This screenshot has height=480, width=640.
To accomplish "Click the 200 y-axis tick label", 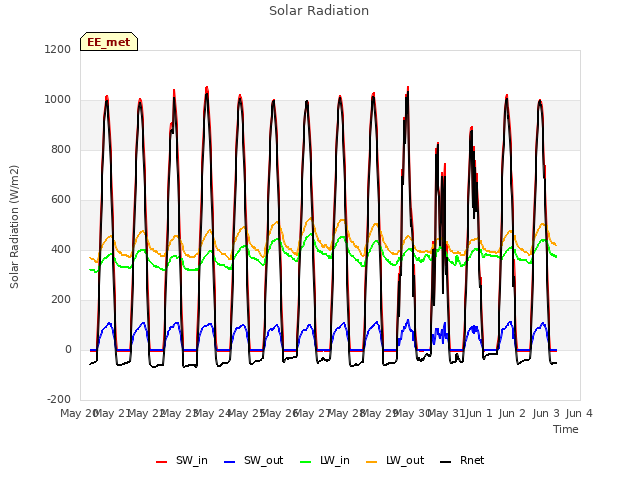I will coord(61,300).
